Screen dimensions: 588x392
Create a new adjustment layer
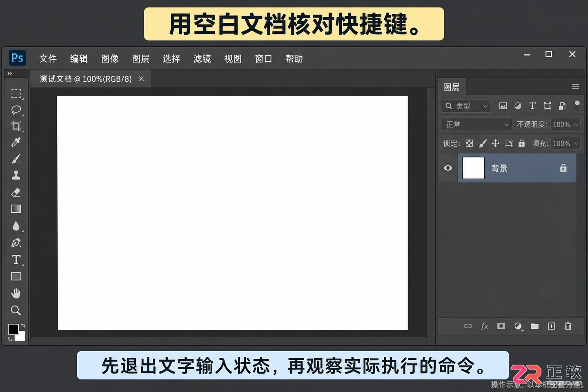click(518, 326)
